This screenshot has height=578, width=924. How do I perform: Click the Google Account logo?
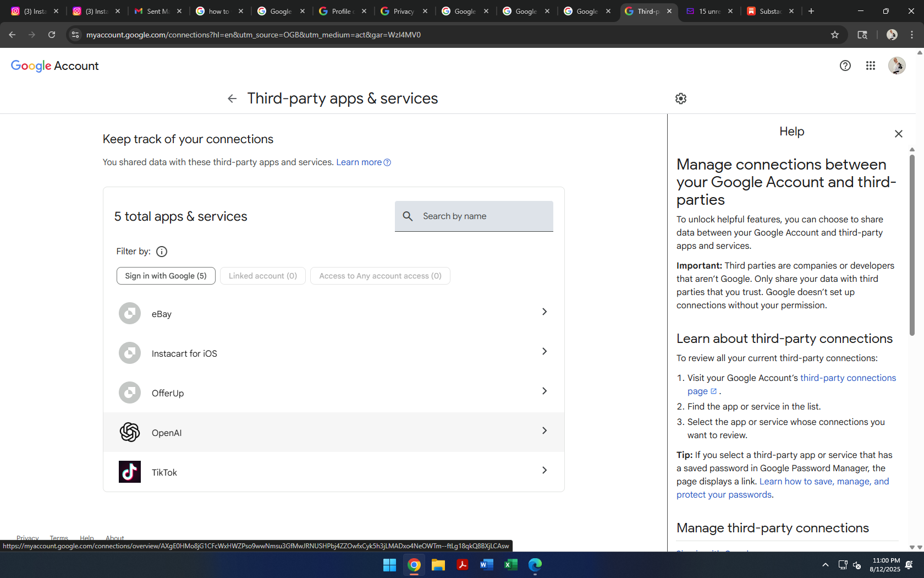coord(55,66)
